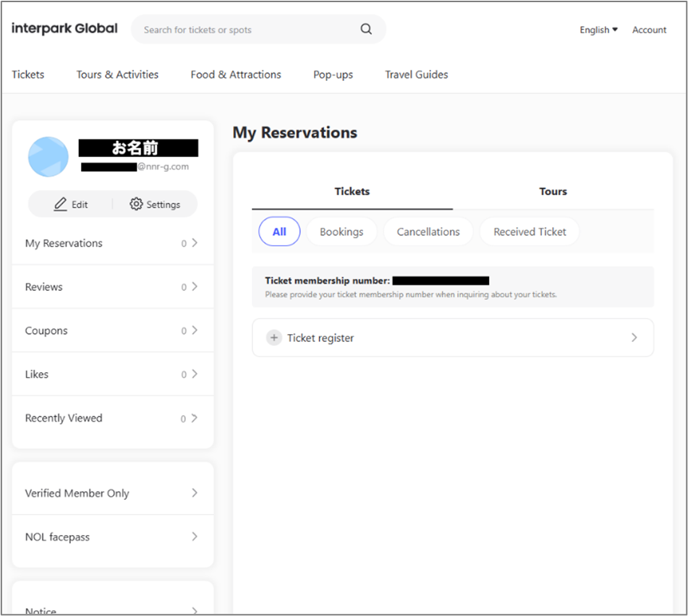
Task: Click the plus icon beside Ticket register
Action: 274,338
